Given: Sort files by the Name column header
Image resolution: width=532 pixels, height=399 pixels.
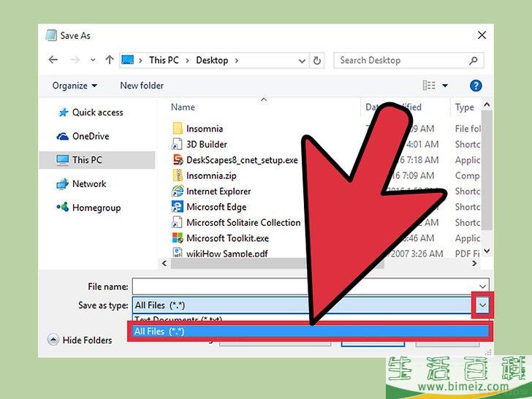Looking at the screenshot, I should (183, 107).
